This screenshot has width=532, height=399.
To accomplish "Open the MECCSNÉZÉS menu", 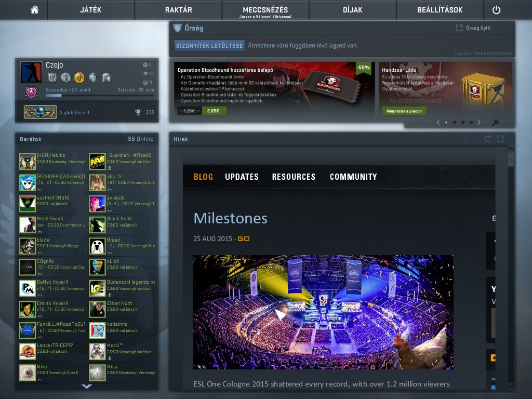I will 265,10.
